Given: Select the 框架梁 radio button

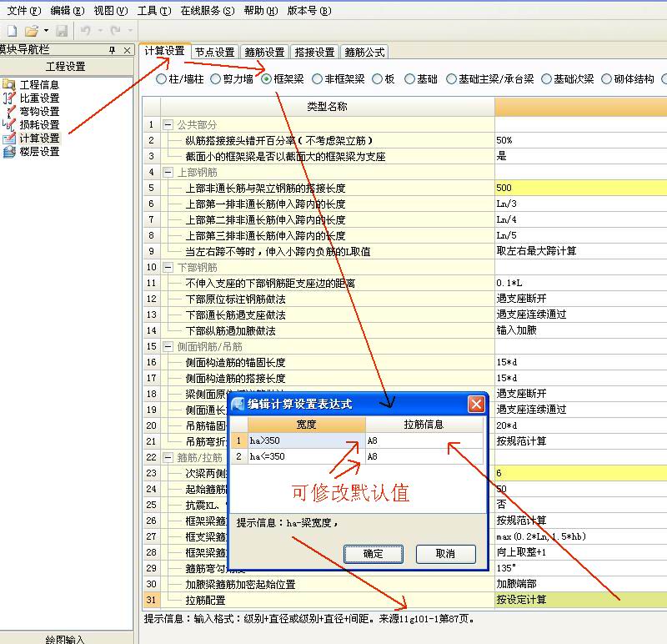Looking at the screenshot, I should tap(266, 78).
